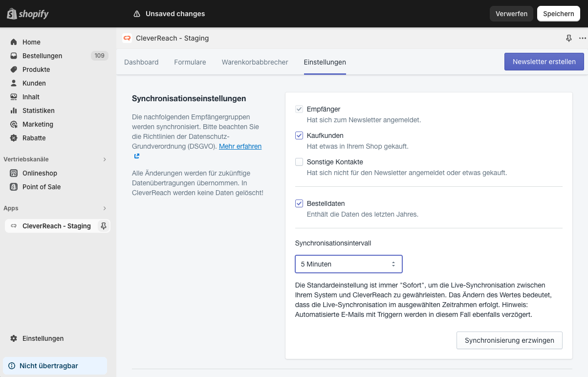The height and width of the screenshot is (377, 588).
Task: Open the Warenkorbabbrecher tab
Action: [x=255, y=62]
